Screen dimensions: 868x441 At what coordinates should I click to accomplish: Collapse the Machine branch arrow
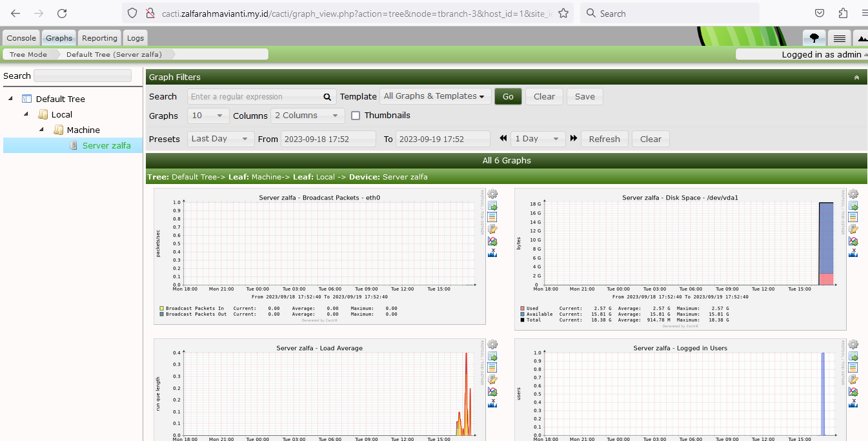point(41,130)
